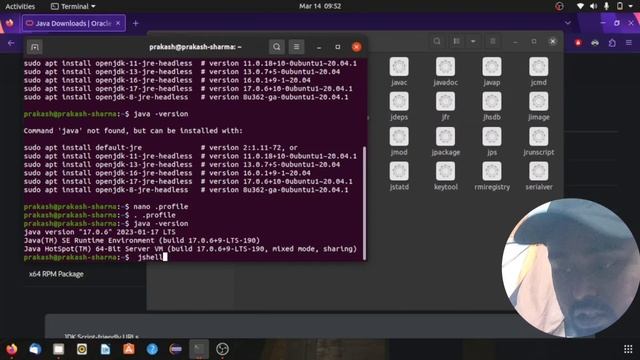Select the jps file icon
Viewport: 640px width, 360px height.
point(492,137)
